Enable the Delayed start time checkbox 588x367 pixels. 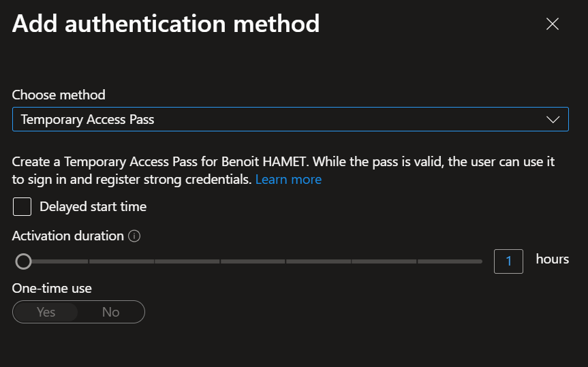pos(22,206)
